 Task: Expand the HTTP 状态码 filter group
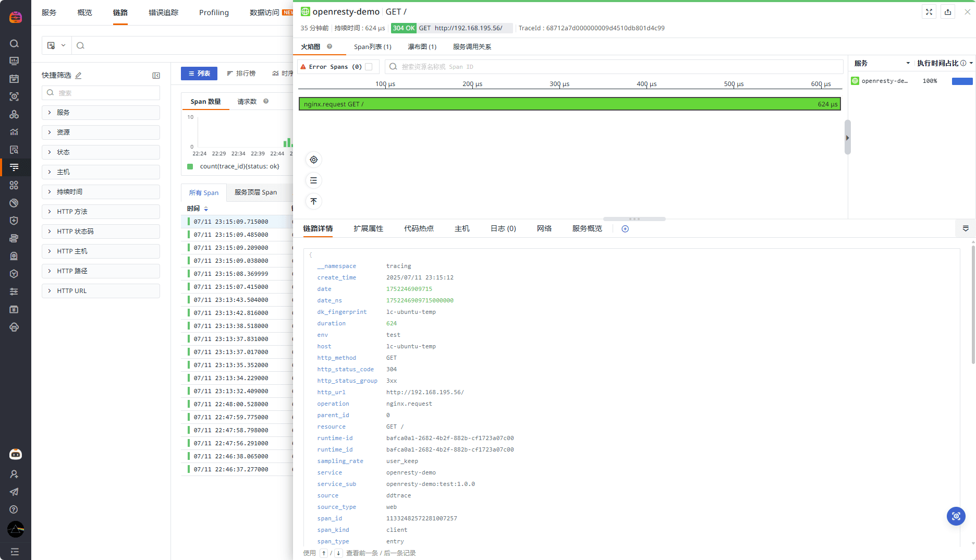pyautogui.click(x=101, y=232)
